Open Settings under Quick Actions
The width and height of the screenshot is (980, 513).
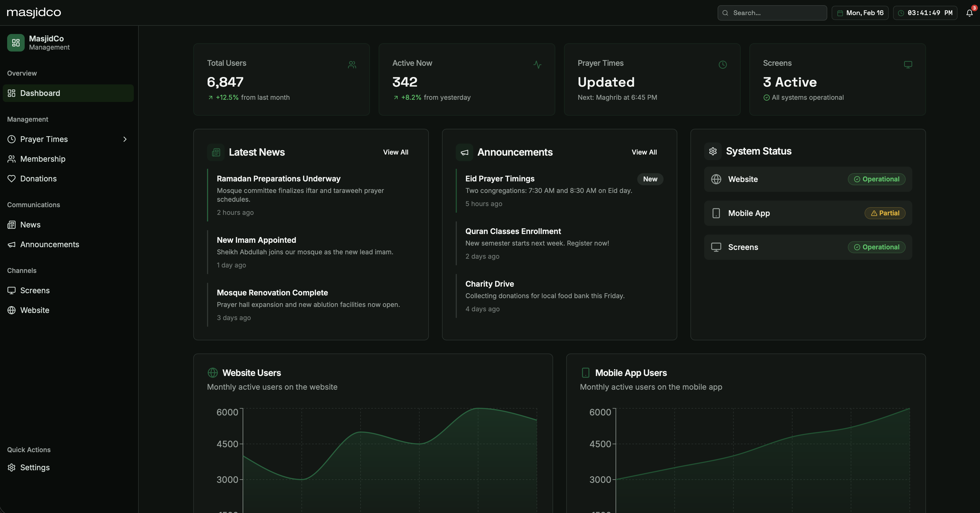pos(35,467)
